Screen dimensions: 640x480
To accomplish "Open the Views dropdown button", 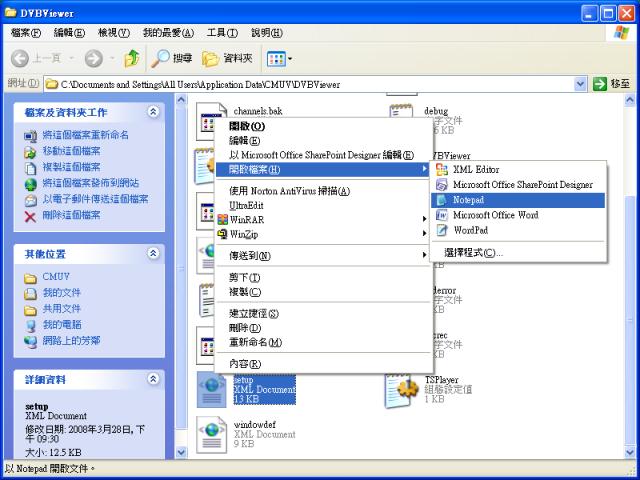I will coord(279,59).
